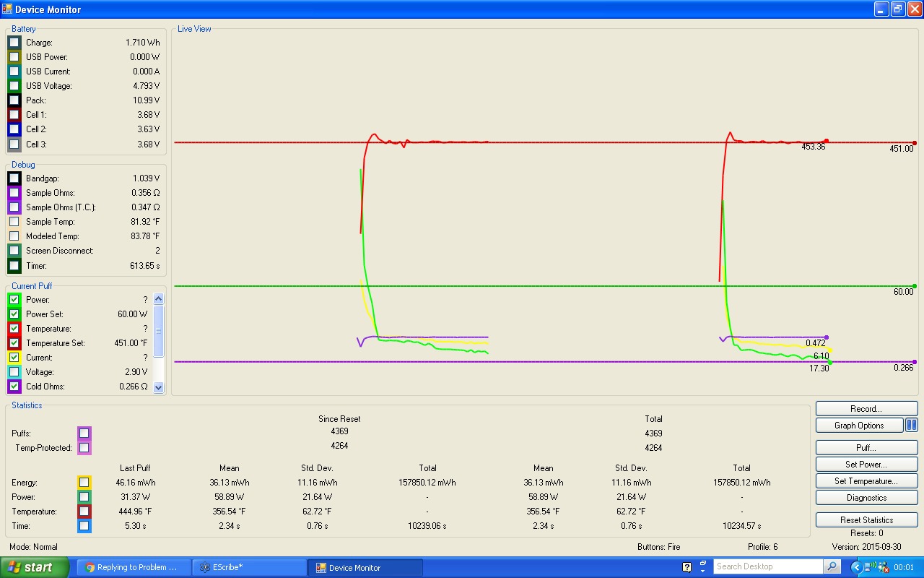Toggle the Energy statistics yellow swatch box
Screen dimensions: 924x578
click(84, 483)
